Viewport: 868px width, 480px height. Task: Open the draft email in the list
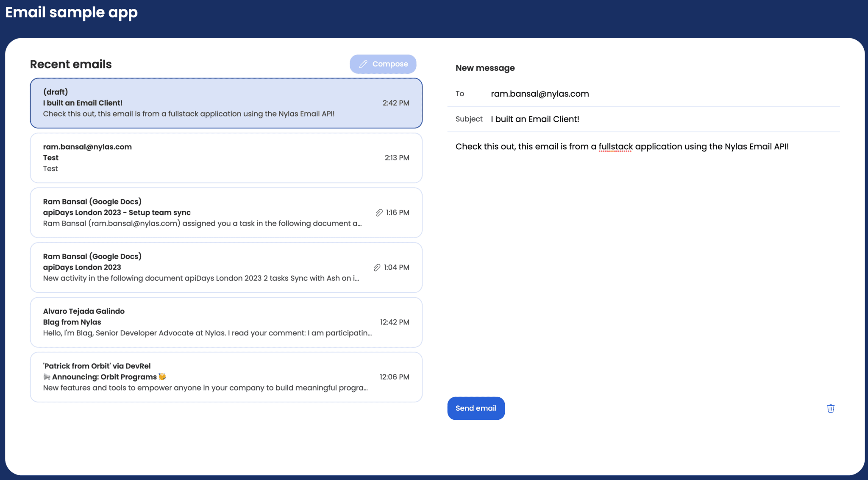click(x=226, y=103)
